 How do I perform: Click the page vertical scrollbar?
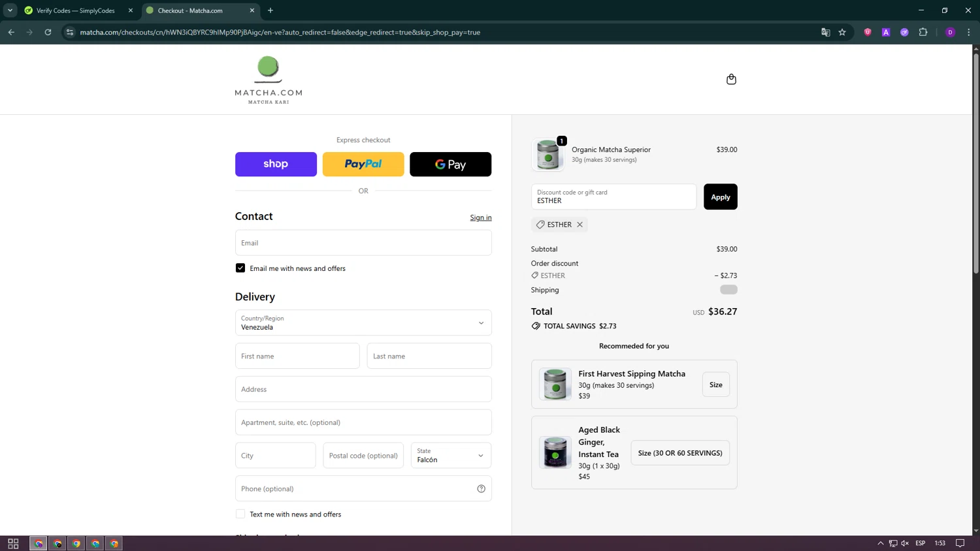[x=976, y=163]
